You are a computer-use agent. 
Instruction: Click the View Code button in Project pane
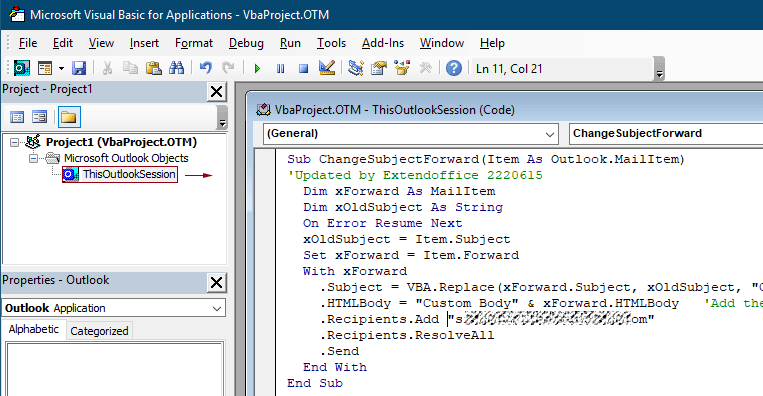(x=17, y=117)
